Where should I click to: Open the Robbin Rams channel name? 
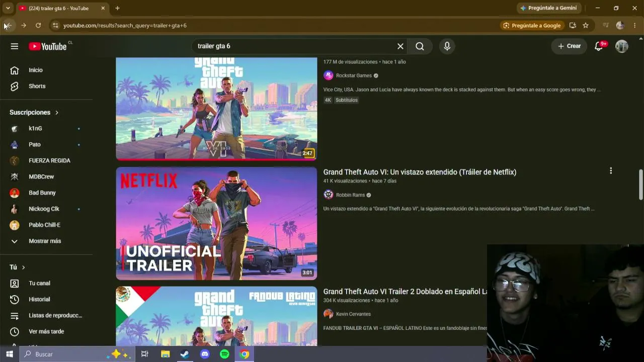(351, 195)
